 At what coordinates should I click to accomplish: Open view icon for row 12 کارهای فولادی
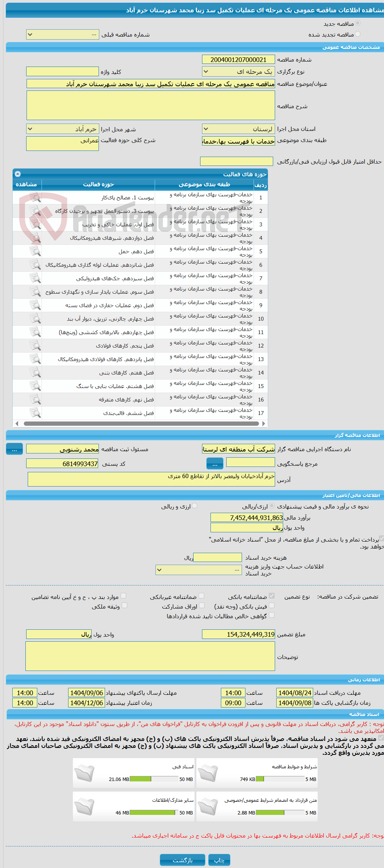35,346
